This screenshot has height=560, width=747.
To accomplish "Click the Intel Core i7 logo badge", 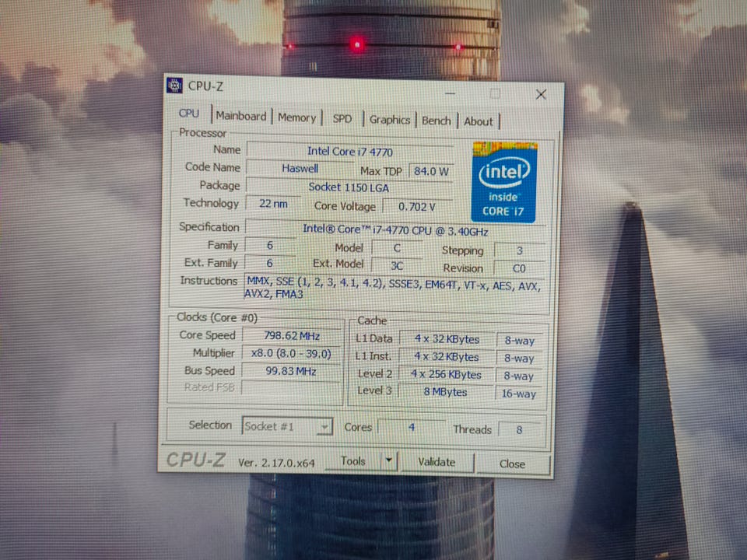I will (504, 182).
